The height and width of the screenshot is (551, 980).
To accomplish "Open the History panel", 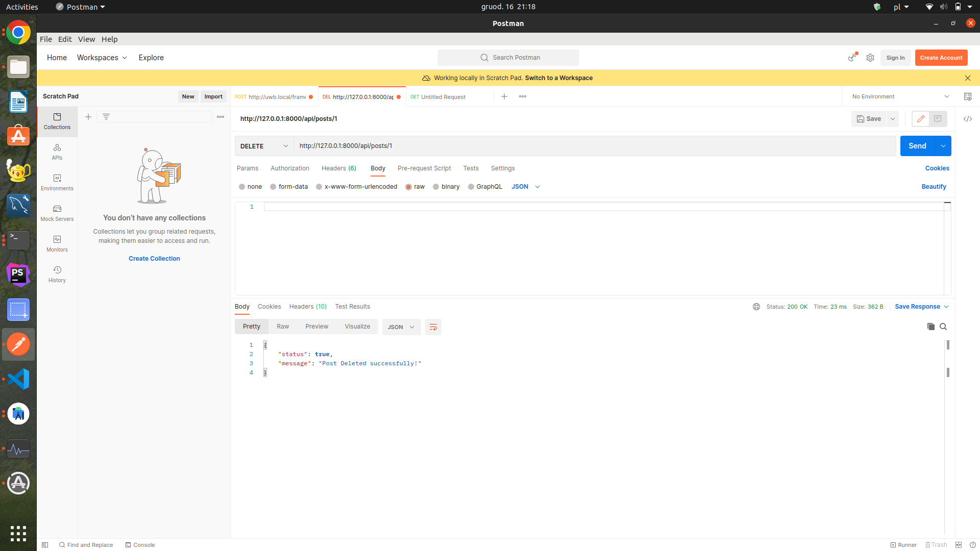I will [x=57, y=274].
